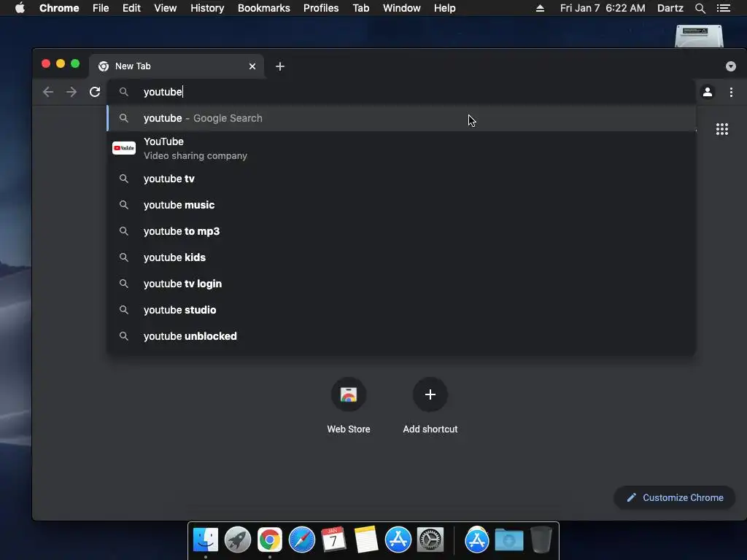Click the address bar containing youtube
Viewport: 747px width, 560px height.
tap(401, 92)
